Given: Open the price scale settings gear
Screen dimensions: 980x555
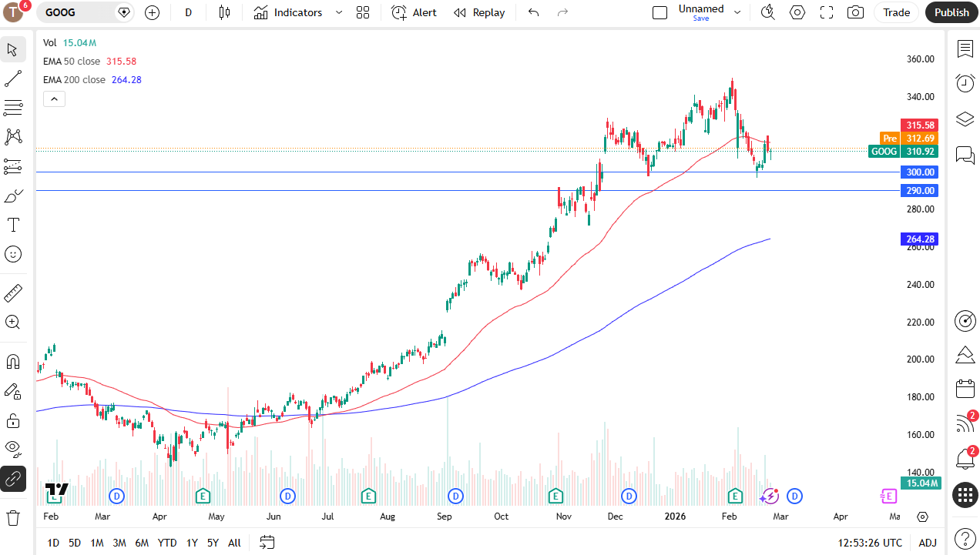Looking at the screenshot, I should [923, 517].
